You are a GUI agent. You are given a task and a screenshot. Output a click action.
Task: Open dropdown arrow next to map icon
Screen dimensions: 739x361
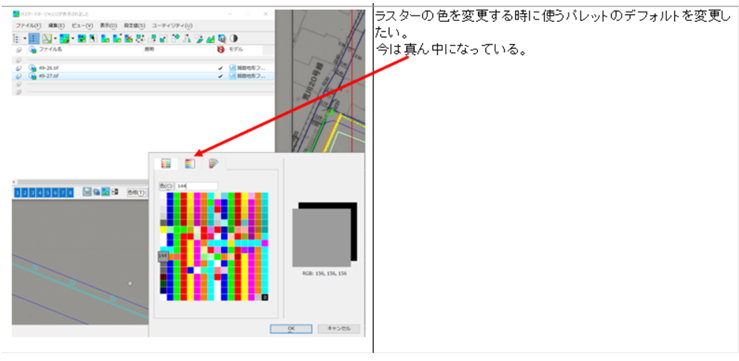[55, 38]
